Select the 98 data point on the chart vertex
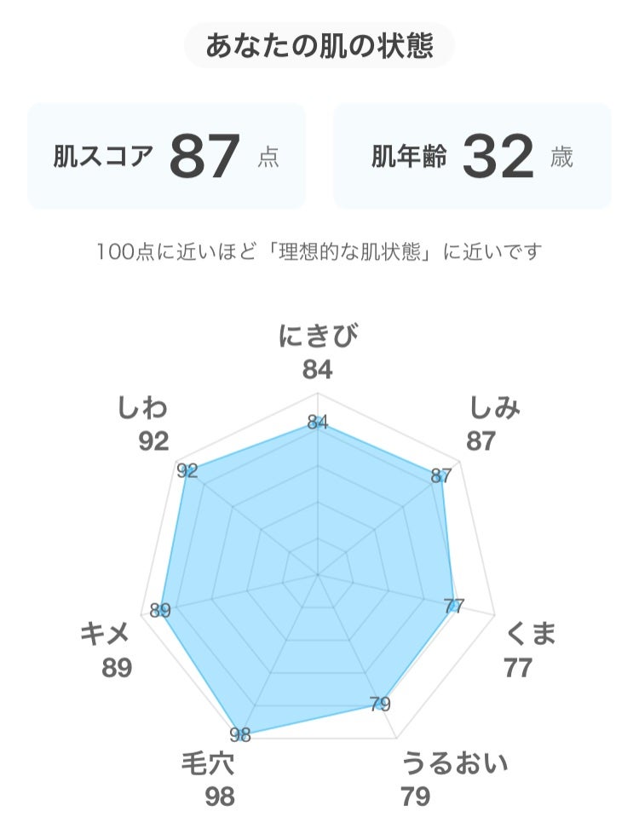The width and height of the screenshot is (639, 840). (240, 734)
